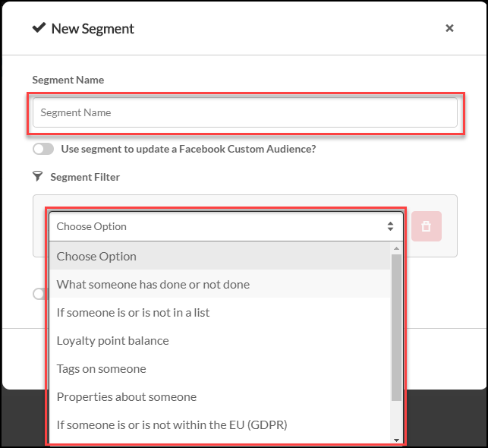
Task: Click the Segment Filter funnel icon
Action: click(38, 176)
